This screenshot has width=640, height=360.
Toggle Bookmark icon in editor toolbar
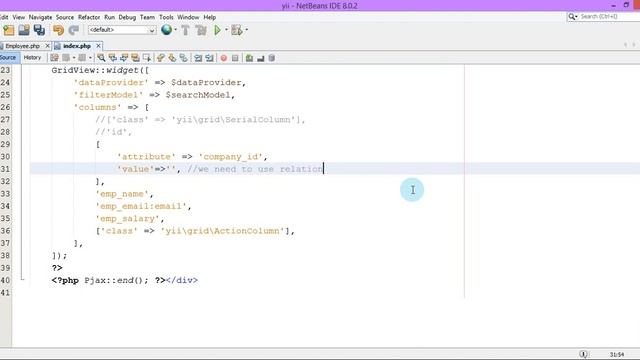[184, 58]
